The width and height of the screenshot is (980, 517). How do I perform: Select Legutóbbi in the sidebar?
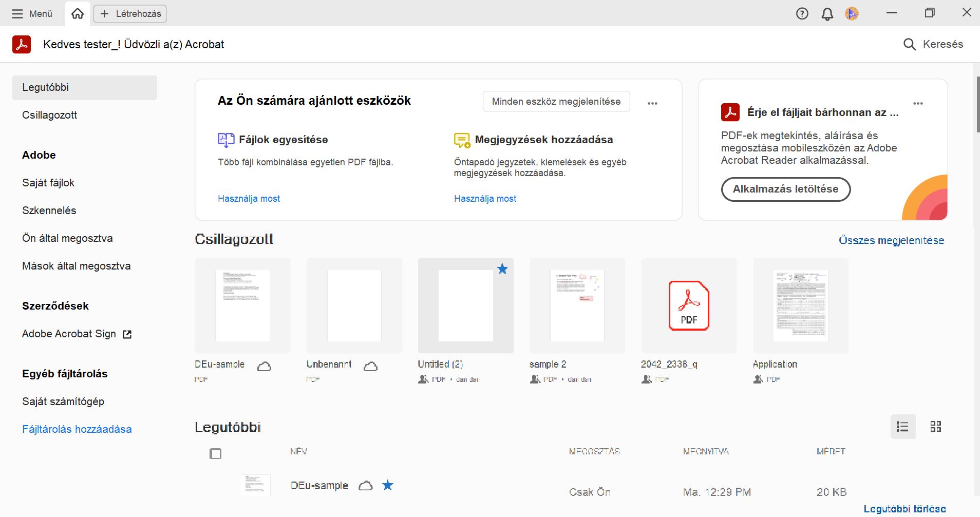(x=85, y=87)
